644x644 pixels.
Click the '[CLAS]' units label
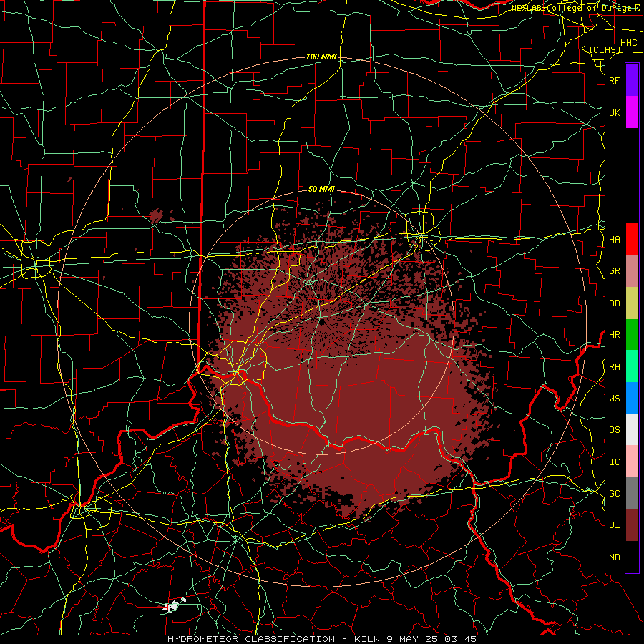click(x=605, y=49)
